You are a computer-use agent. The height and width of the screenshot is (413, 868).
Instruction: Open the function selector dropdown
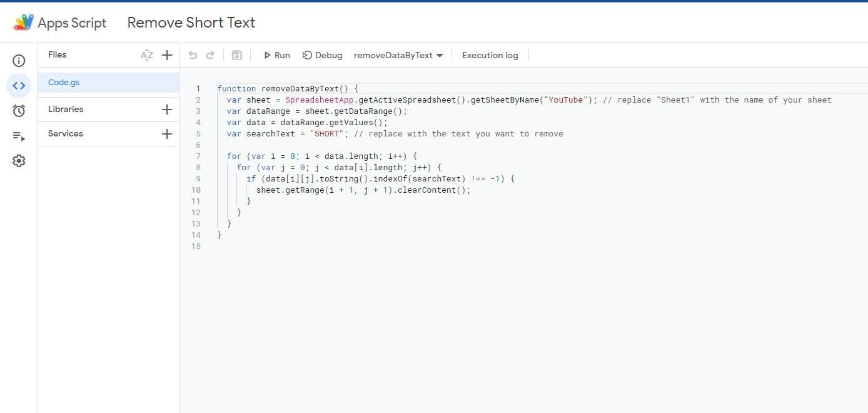pyautogui.click(x=398, y=55)
